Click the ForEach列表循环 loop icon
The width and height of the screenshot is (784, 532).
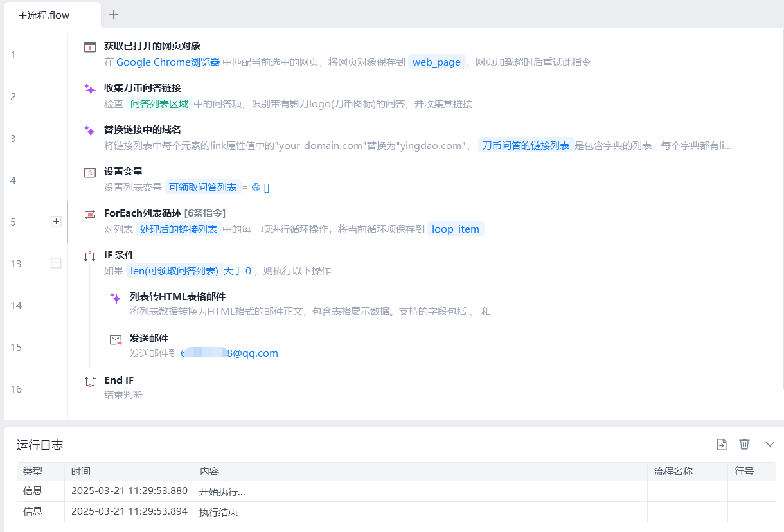click(90, 214)
